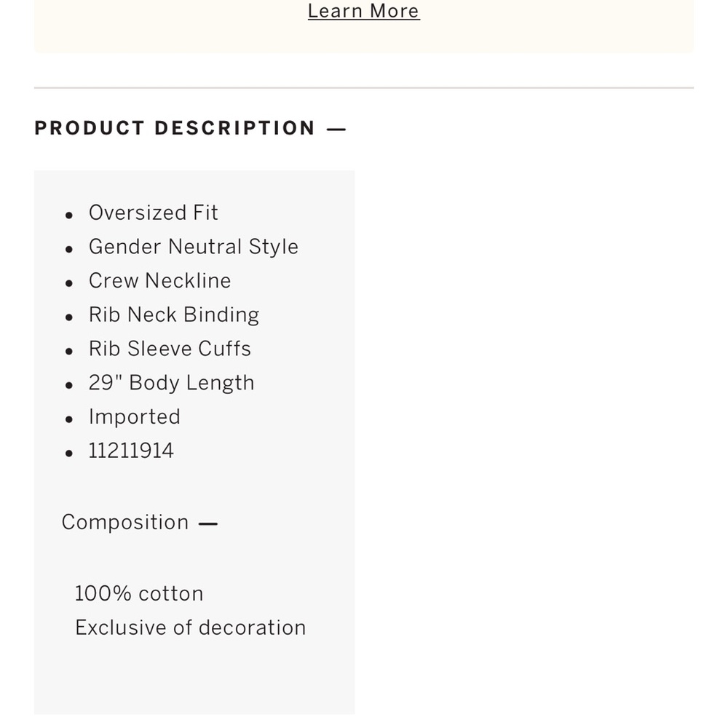Click the product number 11211914
This screenshot has height=728, width=728.
pos(131,451)
